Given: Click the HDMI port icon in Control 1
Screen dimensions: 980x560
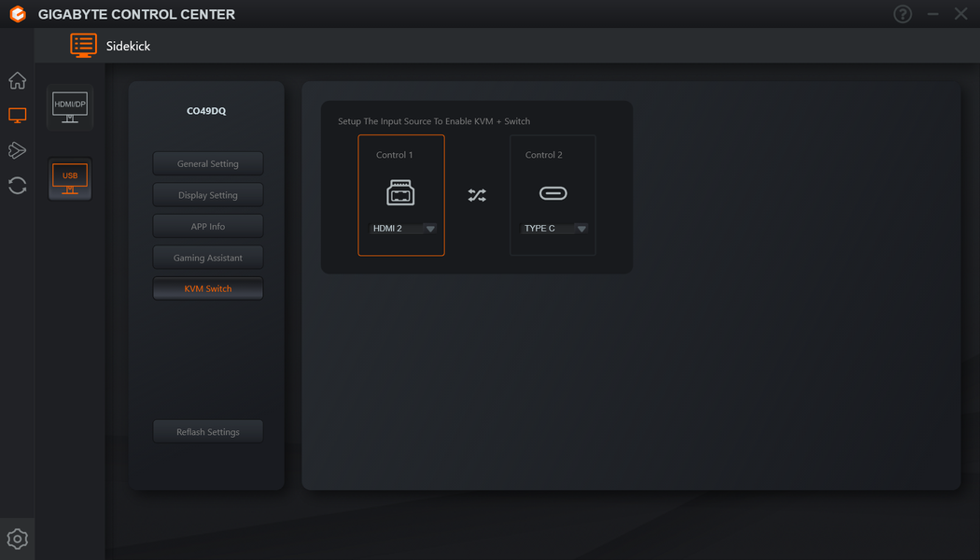Looking at the screenshot, I should coord(400,192).
